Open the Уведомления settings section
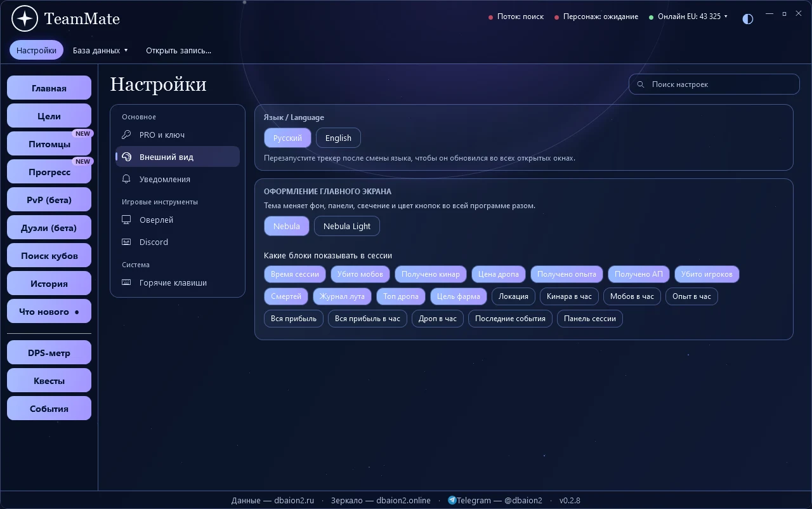Viewport: 812px width, 509px height. click(178, 179)
